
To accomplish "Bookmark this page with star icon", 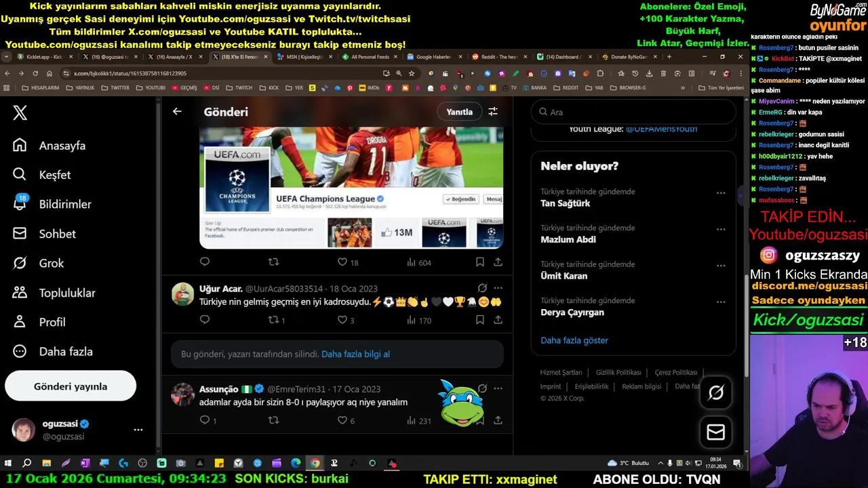I will tap(411, 73).
